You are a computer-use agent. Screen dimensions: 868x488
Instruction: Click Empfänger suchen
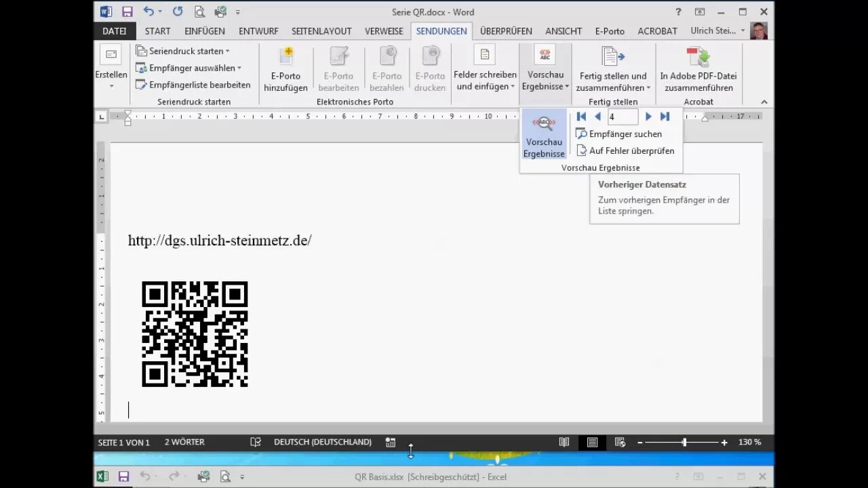tap(618, 134)
